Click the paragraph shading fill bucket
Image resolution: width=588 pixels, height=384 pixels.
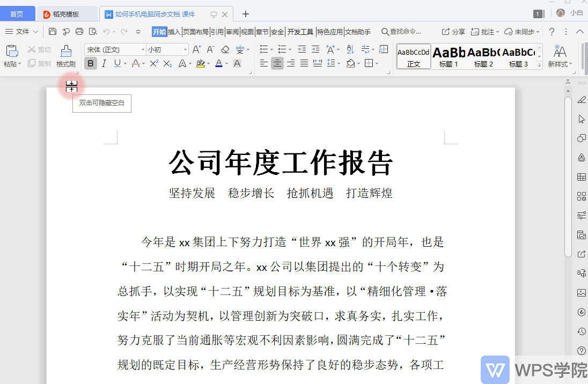point(351,64)
